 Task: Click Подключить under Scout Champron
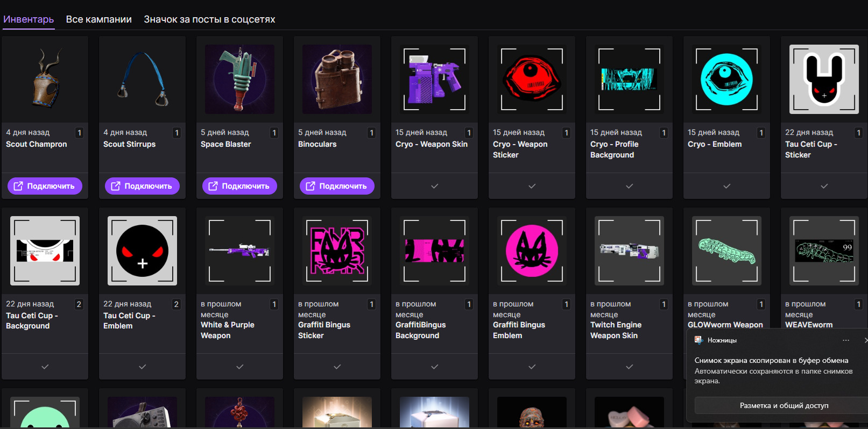45,186
